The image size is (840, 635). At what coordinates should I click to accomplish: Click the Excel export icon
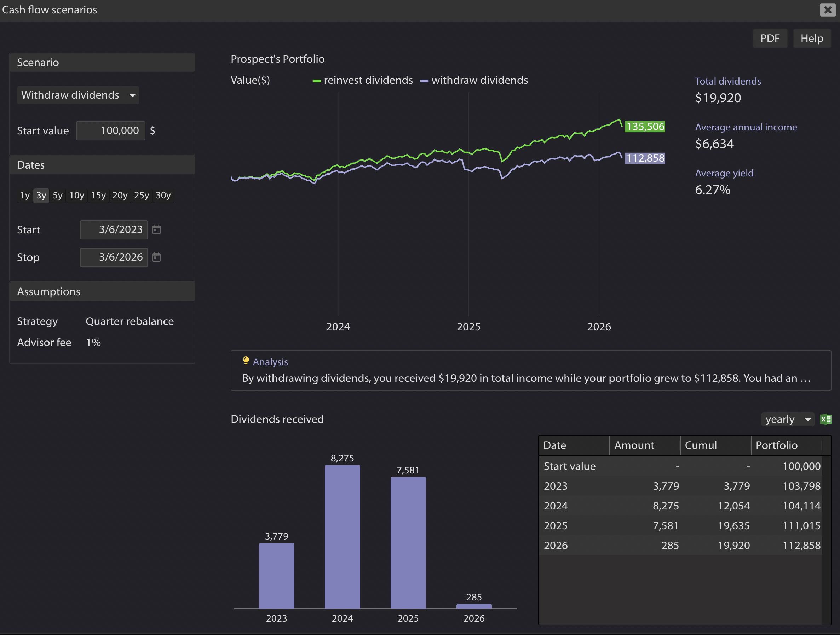pyautogui.click(x=825, y=419)
